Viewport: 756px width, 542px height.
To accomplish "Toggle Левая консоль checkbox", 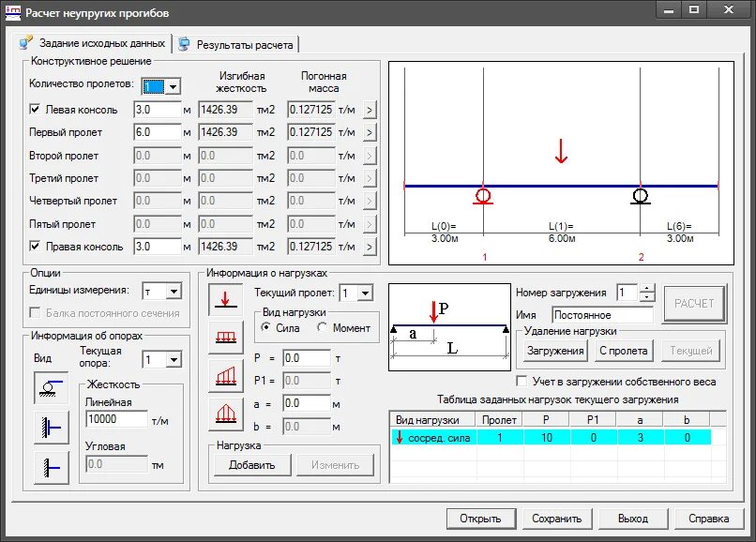I will (35, 109).
